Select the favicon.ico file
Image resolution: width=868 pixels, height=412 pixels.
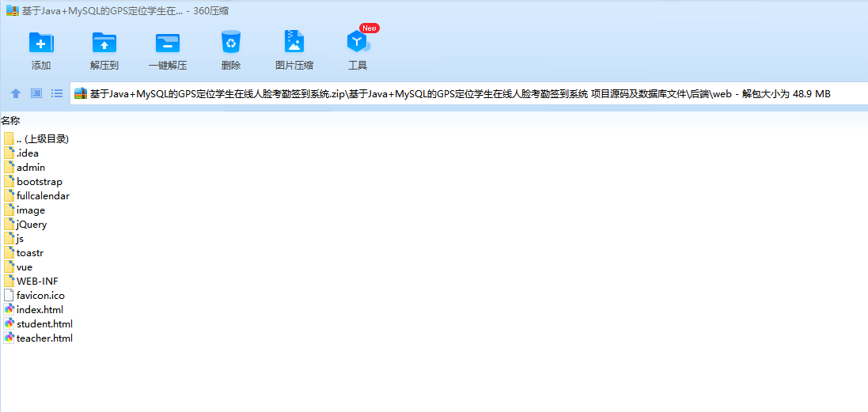[34, 296]
